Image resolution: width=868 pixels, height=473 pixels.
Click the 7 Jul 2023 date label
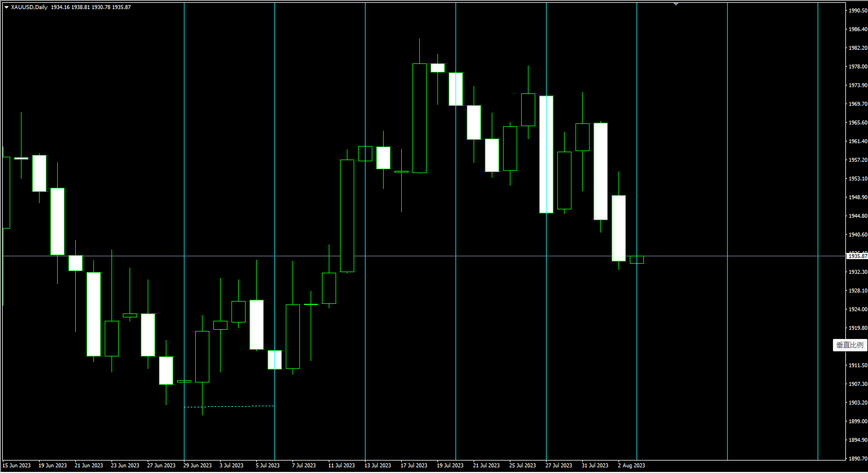pos(304,466)
